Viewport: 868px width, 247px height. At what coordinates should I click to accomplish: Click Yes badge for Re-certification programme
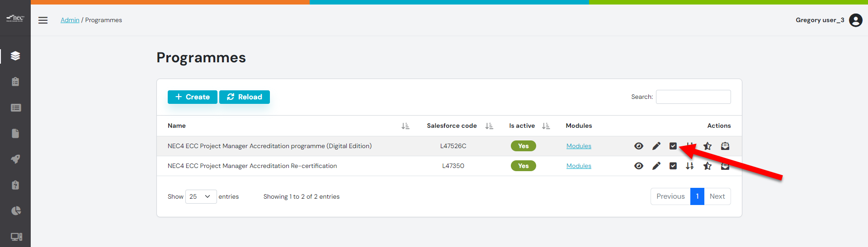pos(523,166)
